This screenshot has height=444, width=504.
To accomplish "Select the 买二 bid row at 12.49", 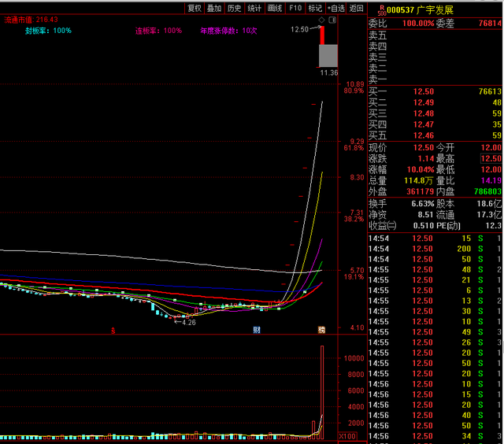I will pyautogui.click(x=435, y=102).
